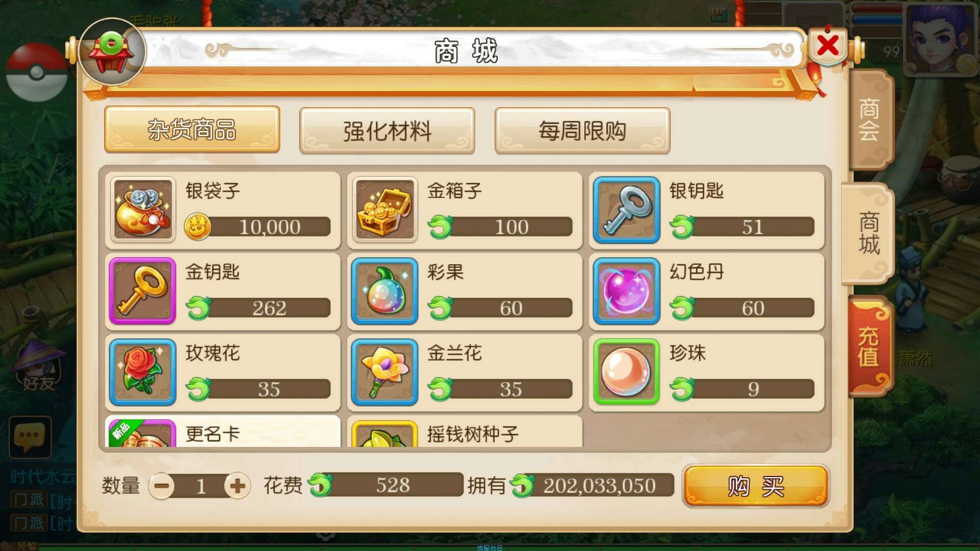Select the 金箱子 gold chest icon
Screen dimensions: 980x551
pos(385,210)
